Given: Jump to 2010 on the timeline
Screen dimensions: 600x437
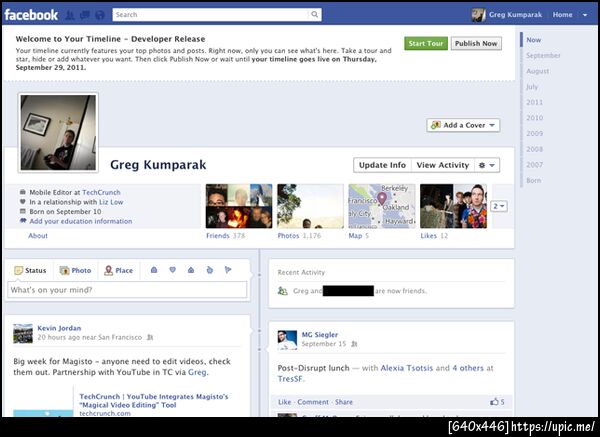Looking at the screenshot, I should pos(534,118).
